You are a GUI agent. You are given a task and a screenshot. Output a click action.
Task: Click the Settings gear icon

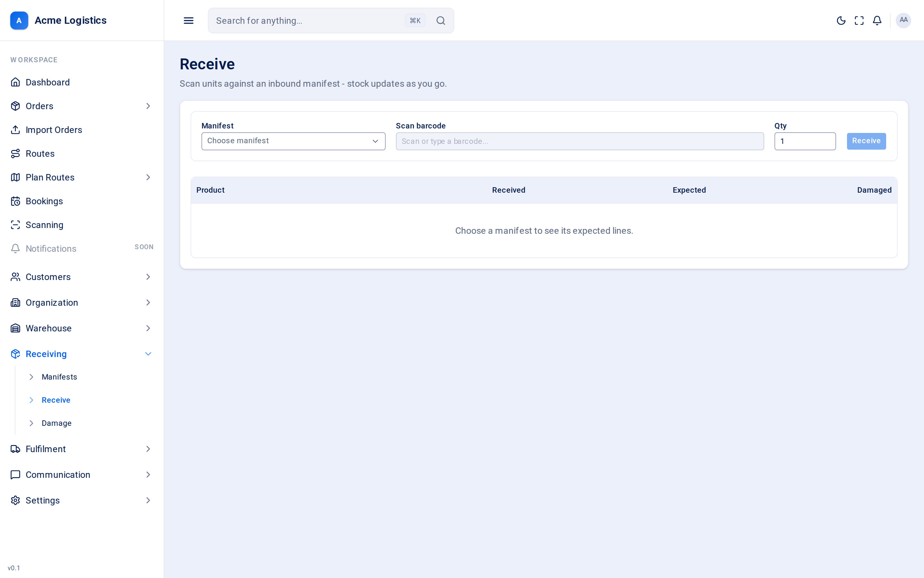coord(15,500)
